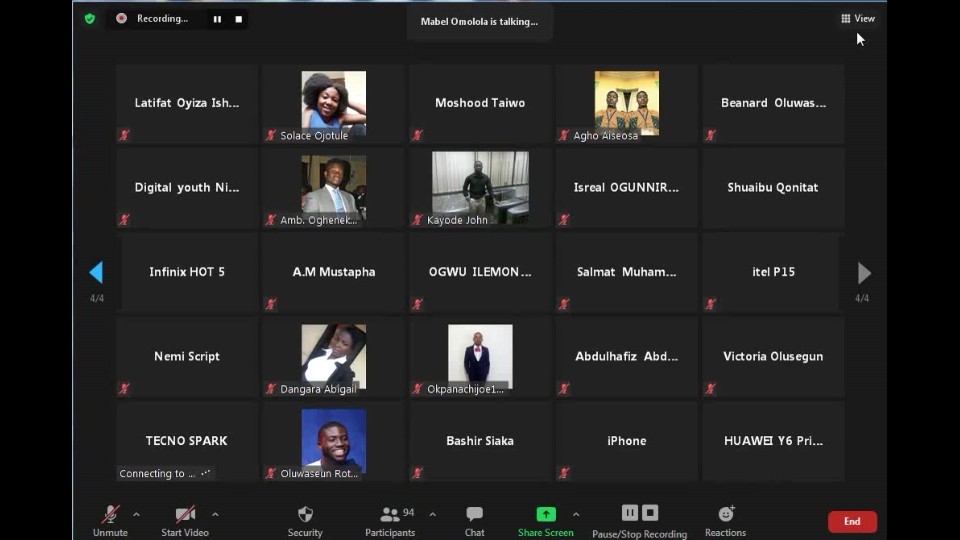
Task: Pause recording from the top recording bar
Action: pos(217,19)
